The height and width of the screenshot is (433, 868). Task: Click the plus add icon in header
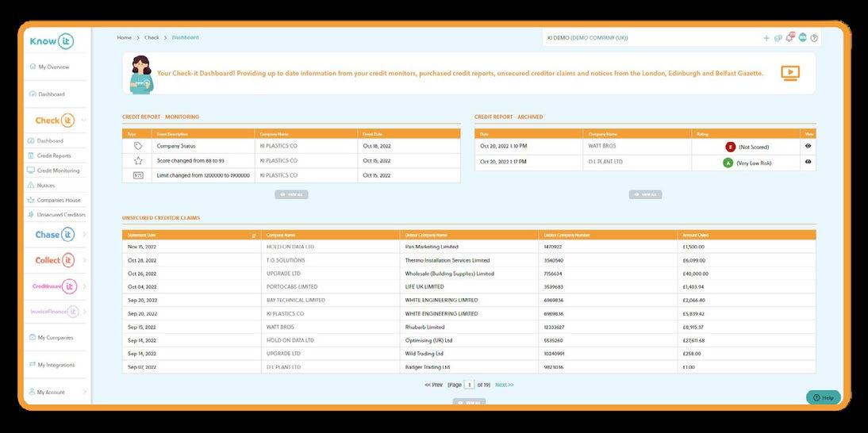[x=766, y=38]
